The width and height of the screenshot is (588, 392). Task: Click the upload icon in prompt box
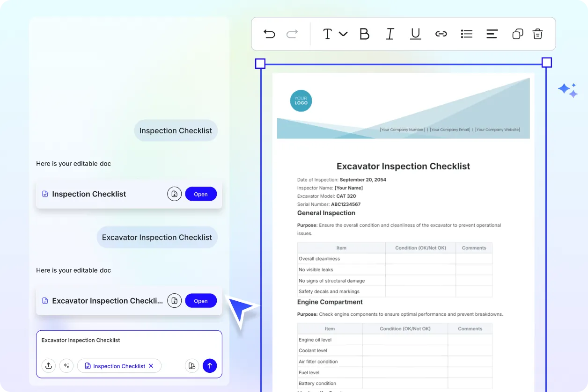point(49,366)
